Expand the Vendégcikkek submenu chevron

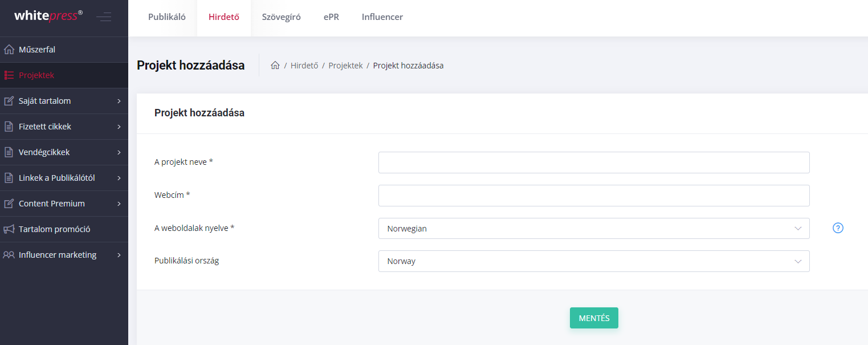coord(119,152)
